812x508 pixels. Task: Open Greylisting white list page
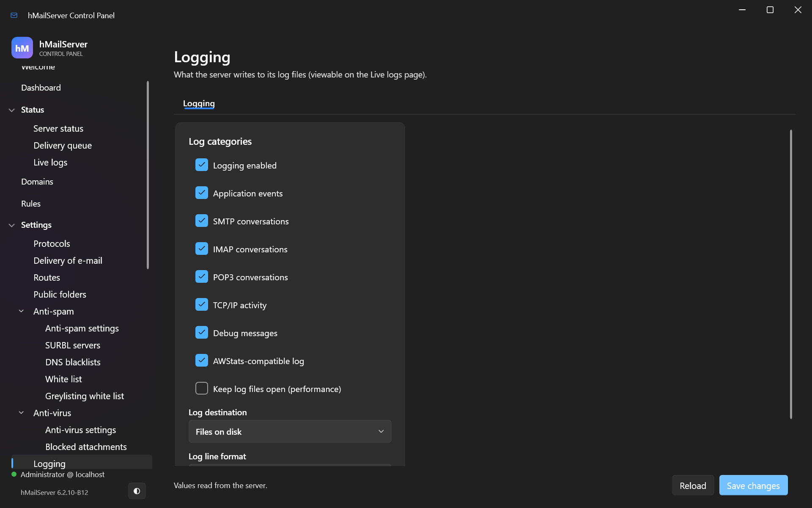(85, 396)
